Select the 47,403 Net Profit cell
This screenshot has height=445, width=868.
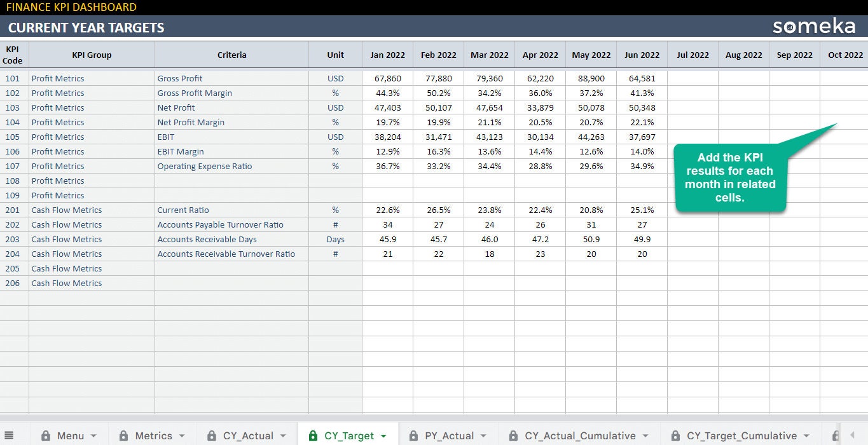(x=388, y=107)
